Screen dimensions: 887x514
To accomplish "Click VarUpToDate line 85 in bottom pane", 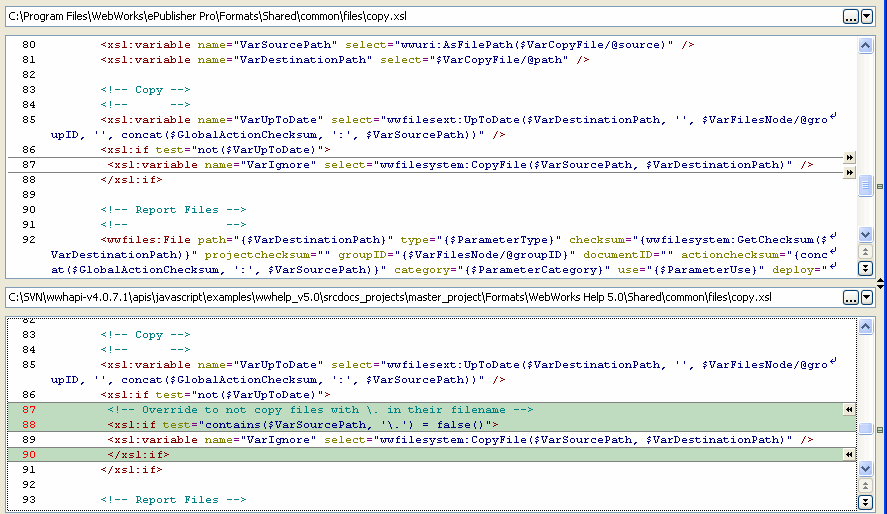I will (x=443, y=372).
